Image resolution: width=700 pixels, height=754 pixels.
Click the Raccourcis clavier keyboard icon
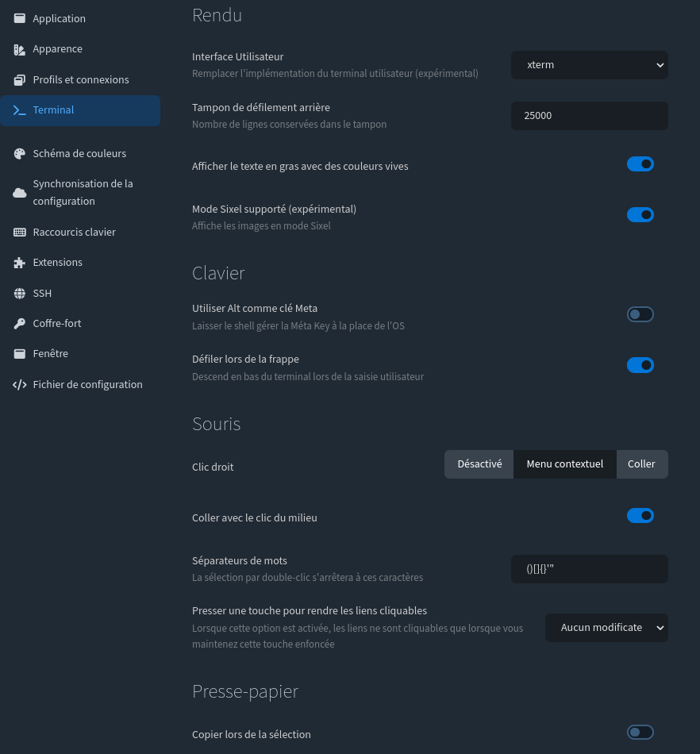pos(20,233)
